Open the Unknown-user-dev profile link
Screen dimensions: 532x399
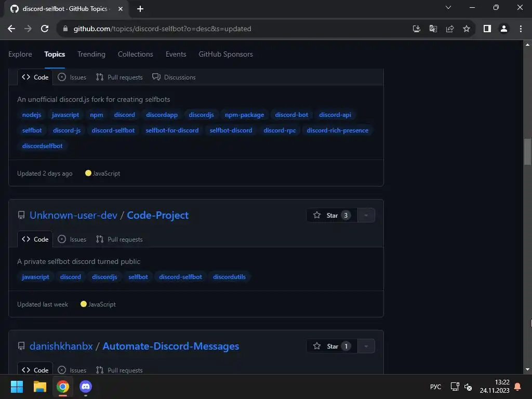point(73,216)
